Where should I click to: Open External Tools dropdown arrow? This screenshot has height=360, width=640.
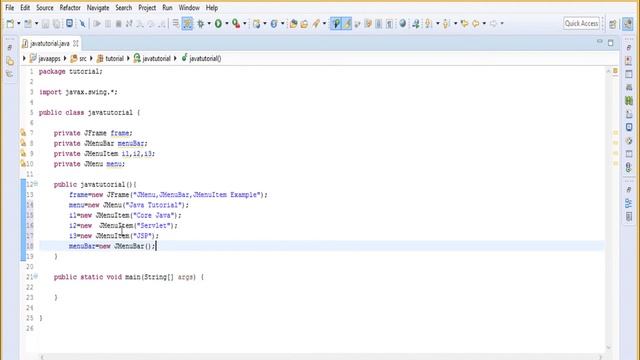245,24
